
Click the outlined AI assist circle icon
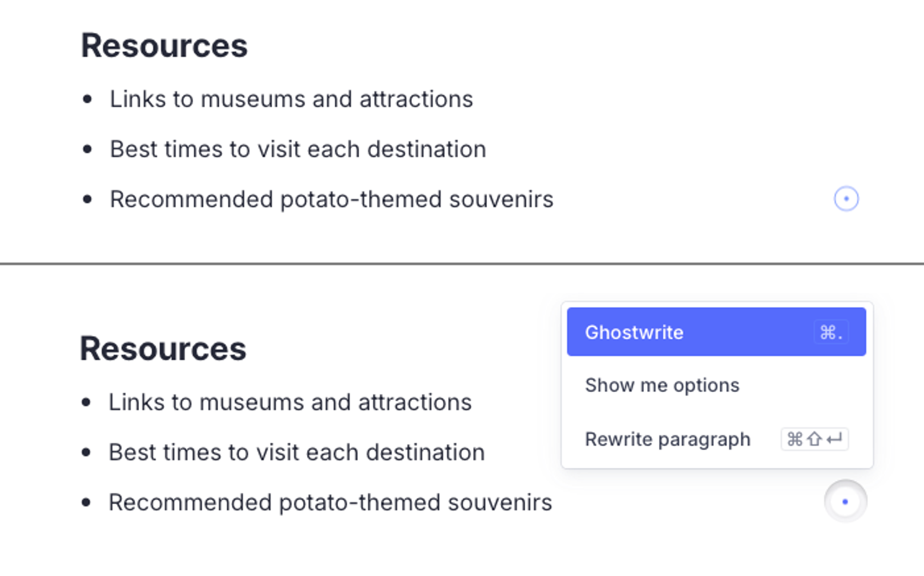click(x=846, y=199)
